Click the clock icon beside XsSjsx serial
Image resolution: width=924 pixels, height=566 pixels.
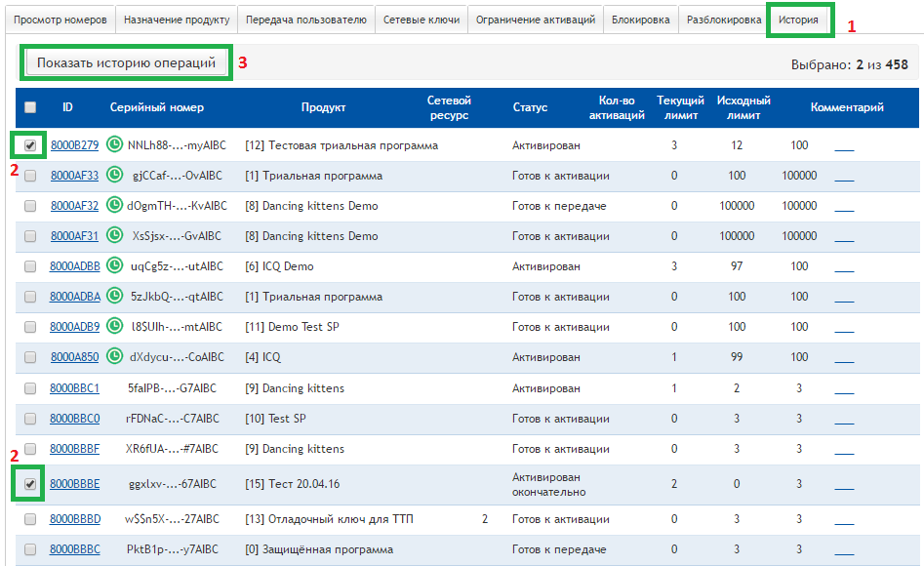114,236
